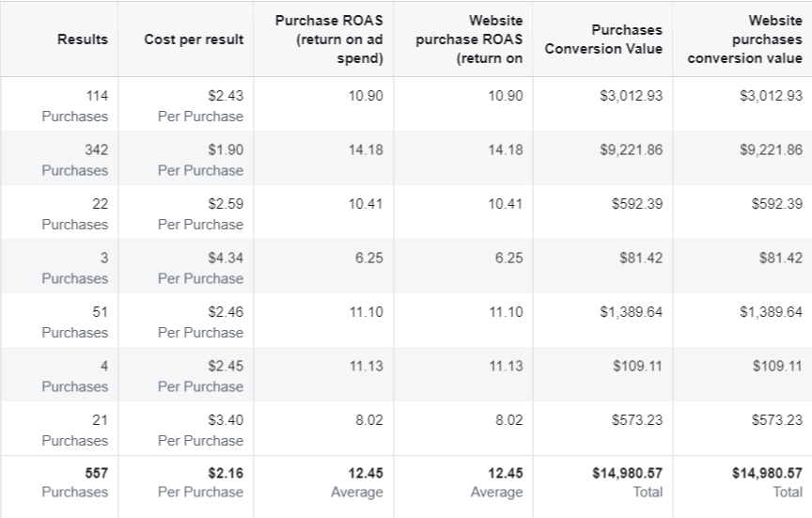
Task: Click the $2.16 Per Purchase total cell
Action: coord(201,482)
